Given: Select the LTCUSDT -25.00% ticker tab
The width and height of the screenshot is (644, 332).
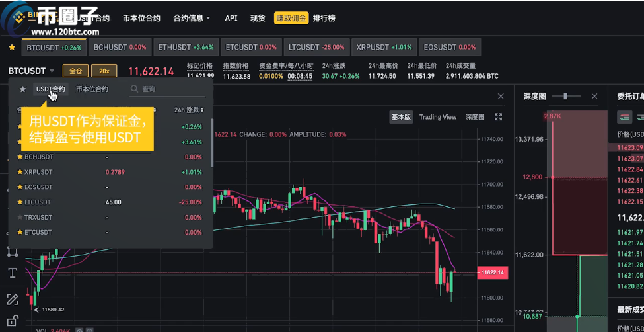Looking at the screenshot, I should coord(316,48).
